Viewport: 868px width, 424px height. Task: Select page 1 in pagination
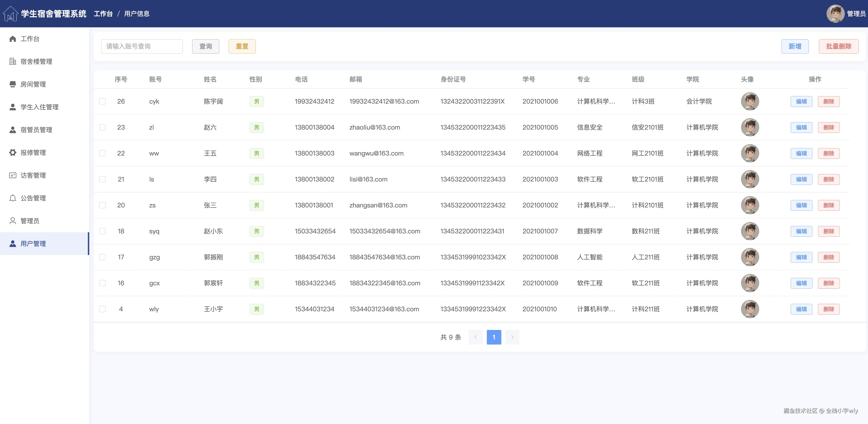494,337
